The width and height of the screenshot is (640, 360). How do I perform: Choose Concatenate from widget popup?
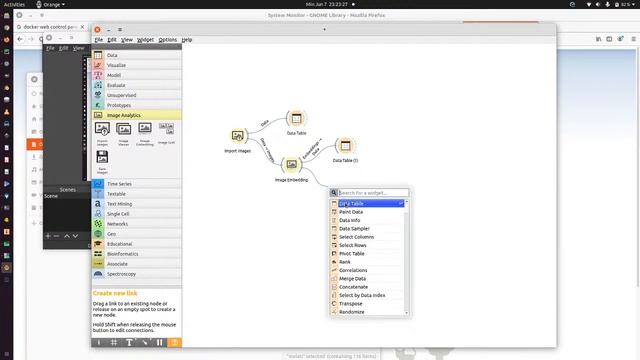pyautogui.click(x=367, y=287)
